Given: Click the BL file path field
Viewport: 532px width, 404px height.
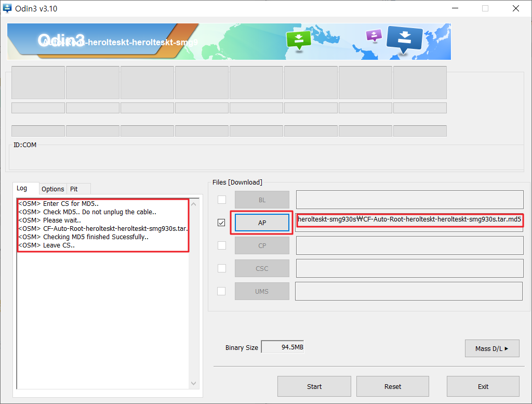Looking at the screenshot, I should pos(410,200).
